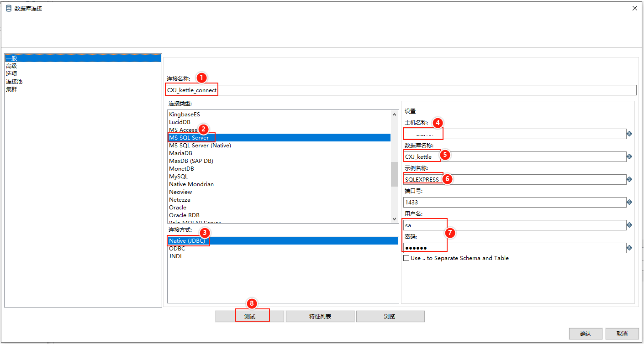Click the variable icon beside the port 1433 field
644x344 pixels.
[630, 202]
